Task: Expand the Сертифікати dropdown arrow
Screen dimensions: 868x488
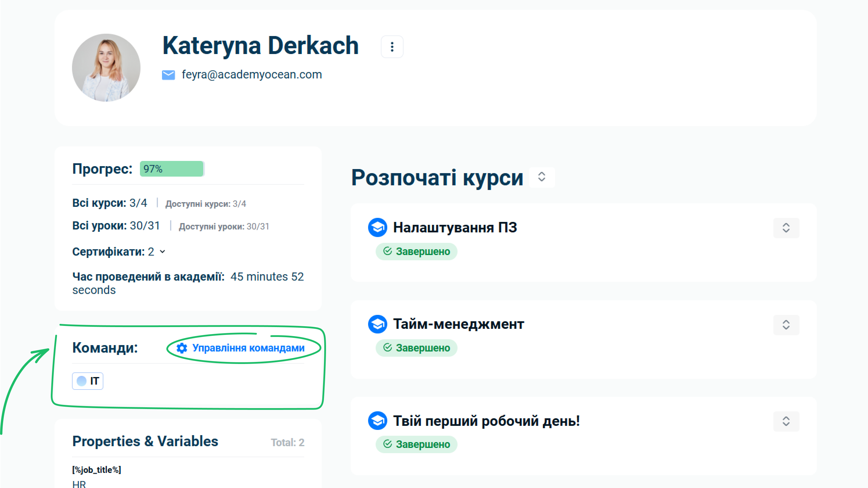Action: click(162, 252)
